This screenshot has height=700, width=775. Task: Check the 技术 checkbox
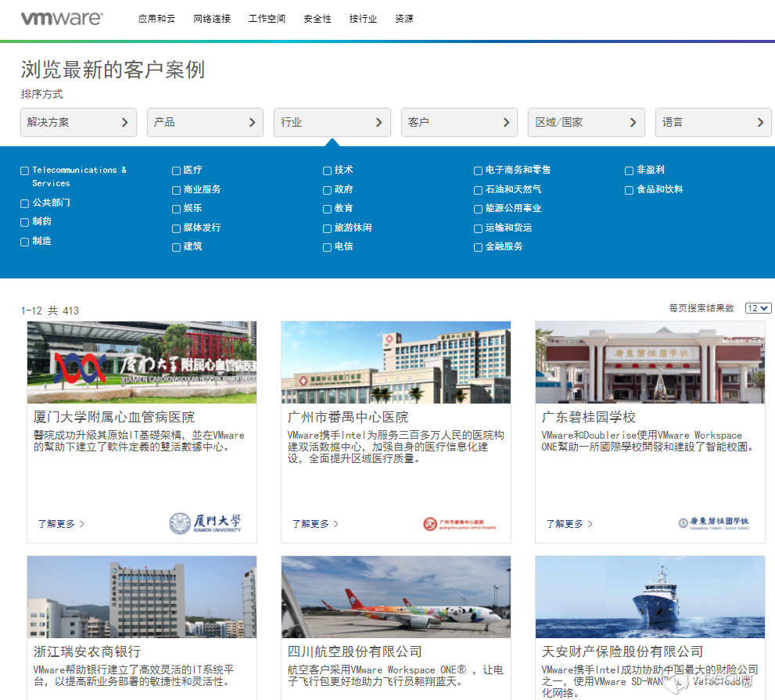tap(327, 171)
